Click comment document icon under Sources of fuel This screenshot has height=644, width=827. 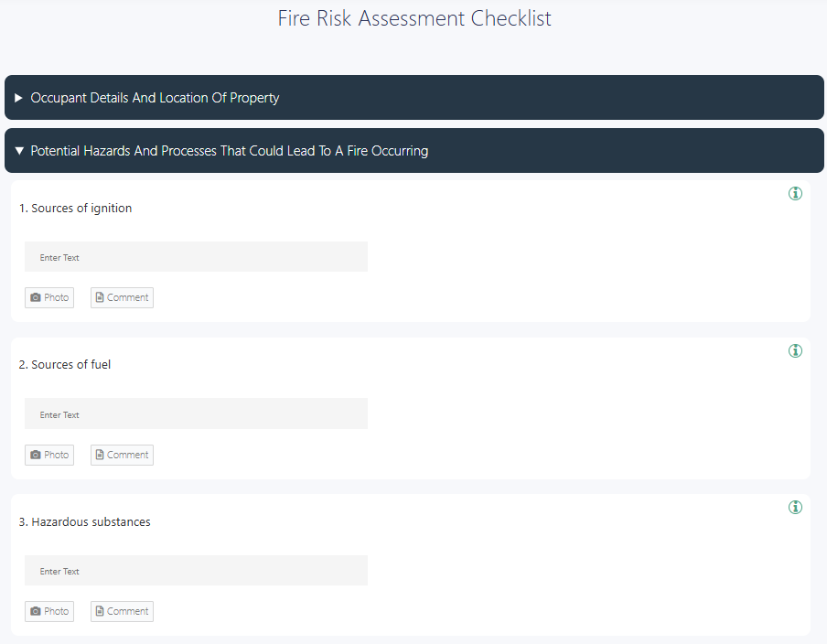[x=100, y=455]
